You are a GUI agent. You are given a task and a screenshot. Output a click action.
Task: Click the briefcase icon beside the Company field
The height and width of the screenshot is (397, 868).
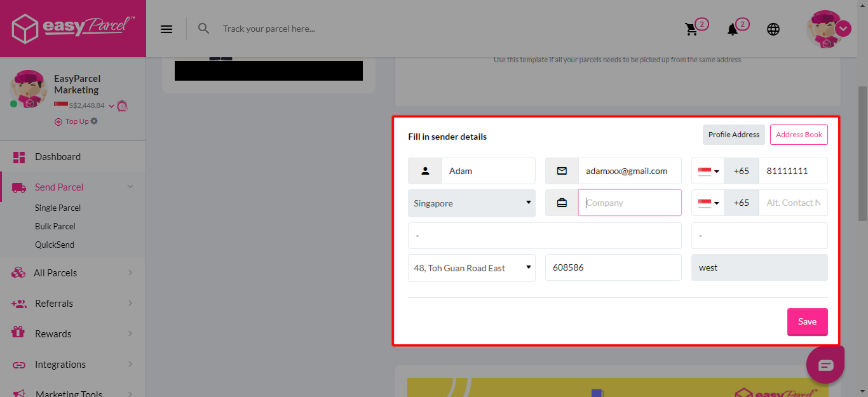pos(562,202)
